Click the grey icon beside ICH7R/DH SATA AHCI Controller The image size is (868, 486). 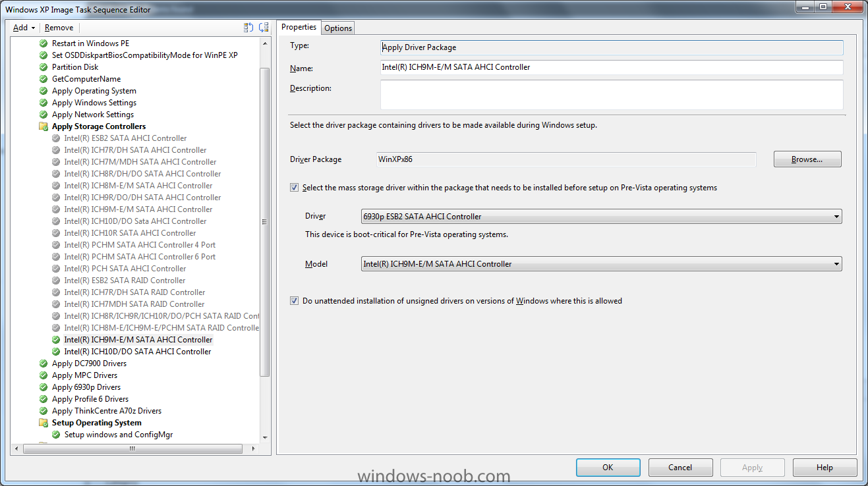(x=56, y=150)
